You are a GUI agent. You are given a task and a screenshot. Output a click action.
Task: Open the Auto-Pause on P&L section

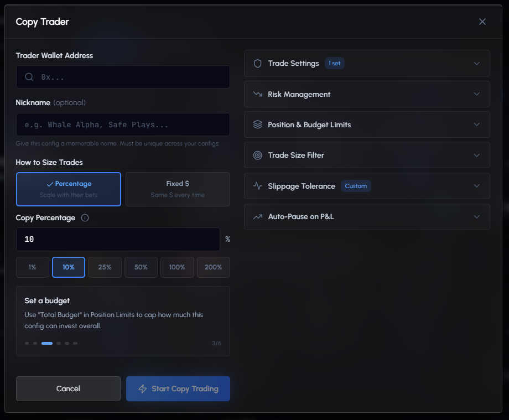point(367,216)
